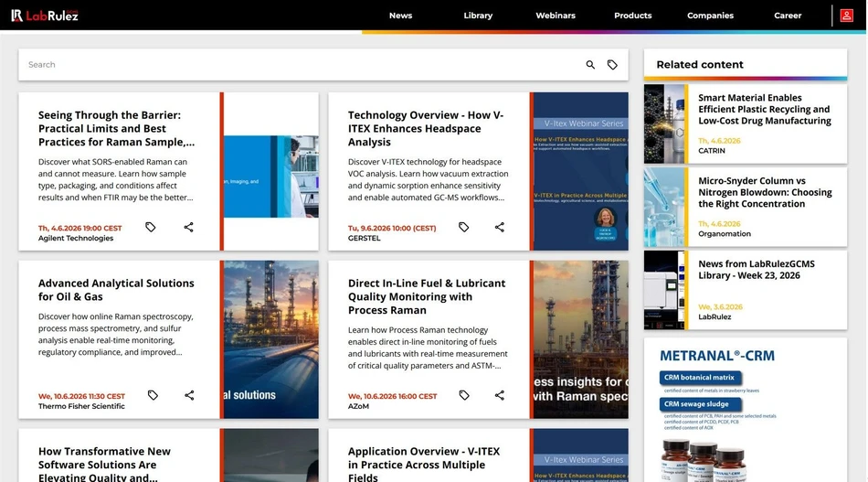This screenshot has width=868, height=482.
Task: Click the Related content heading
Action: point(700,64)
